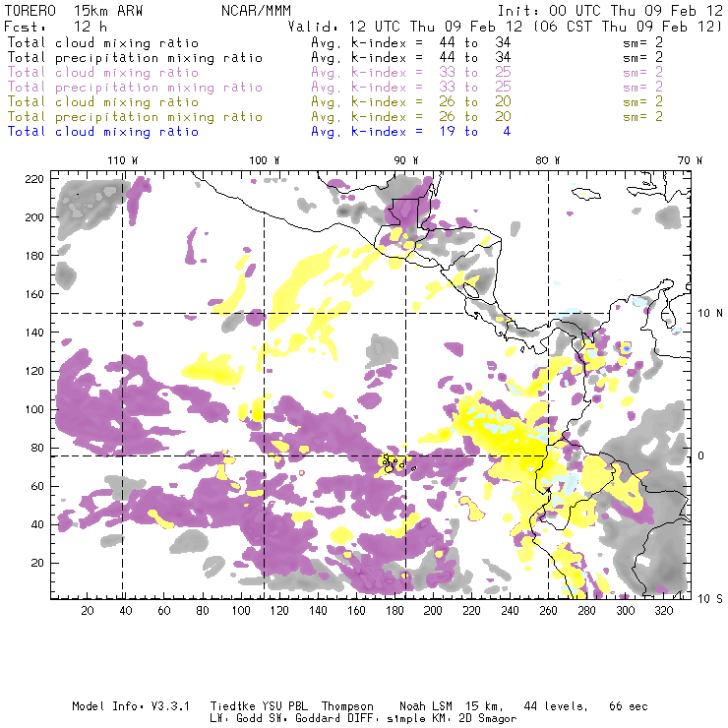Click the vertical-axis "40" tick label
Viewport: 728px width, 728px height.
click(x=37, y=524)
